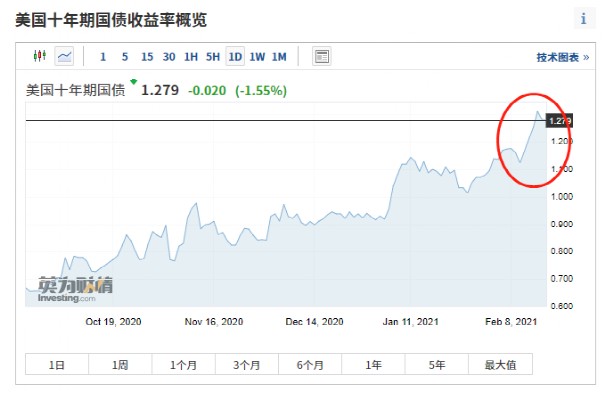Choose the 1日 time range tab
Viewport: 605px width, 394px height.
pyautogui.click(x=57, y=364)
